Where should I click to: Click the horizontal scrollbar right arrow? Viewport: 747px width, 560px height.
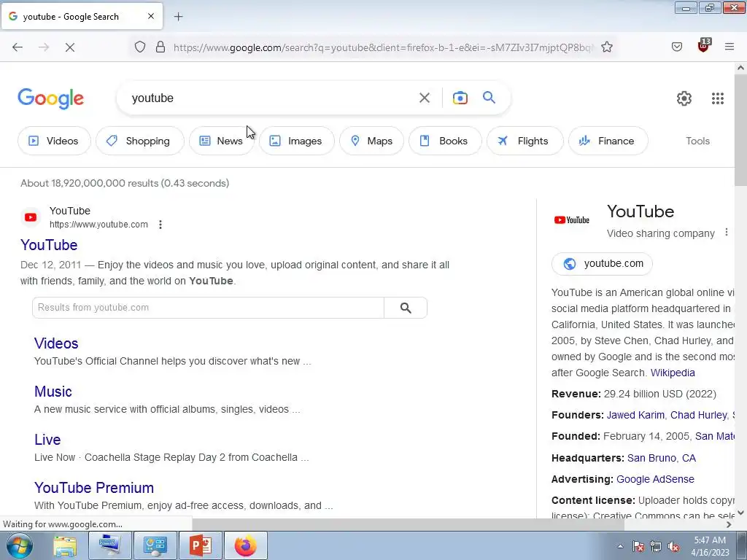(x=729, y=524)
